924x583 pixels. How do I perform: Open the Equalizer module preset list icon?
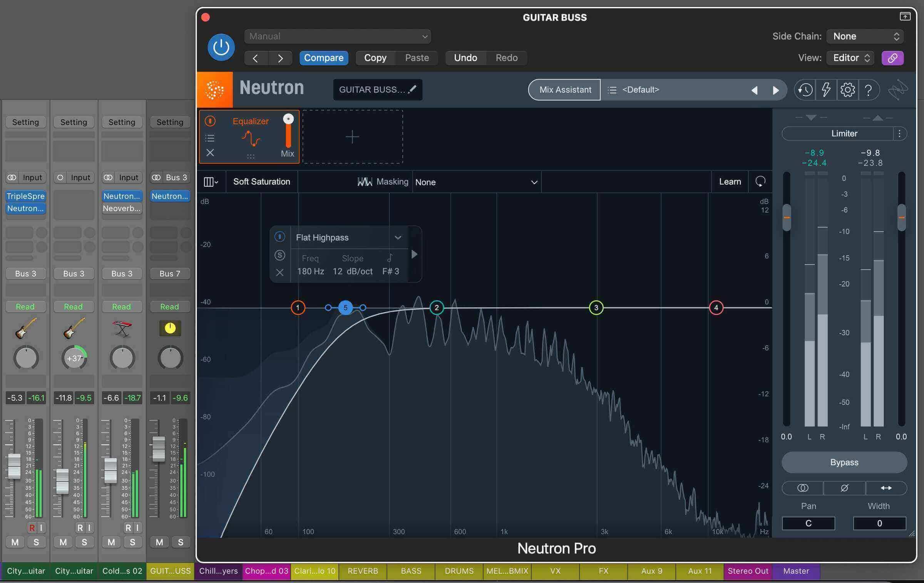pyautogui.click(x=210, y=138)
